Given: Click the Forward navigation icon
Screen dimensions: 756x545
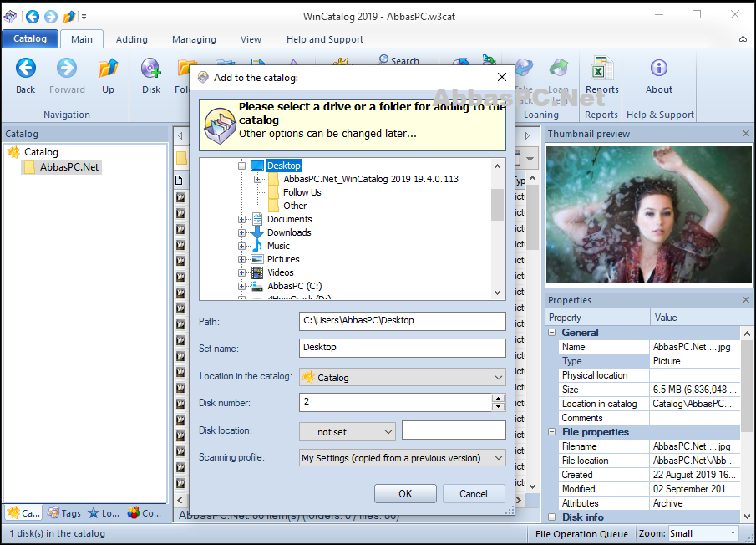Looking at the screenshot, I should [67, 68].
